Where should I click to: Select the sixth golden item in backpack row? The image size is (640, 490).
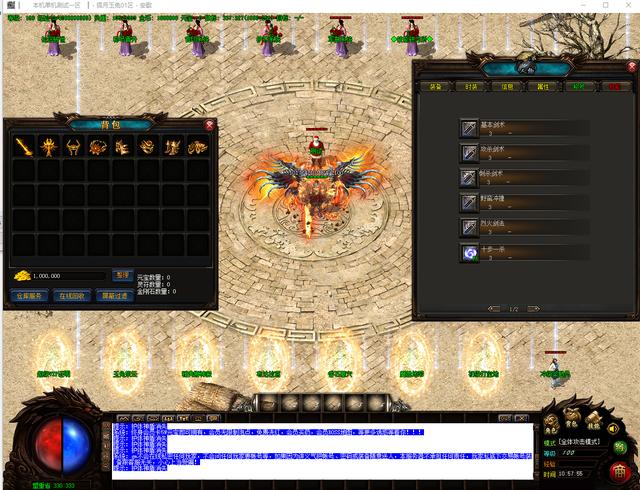[147, 146]
